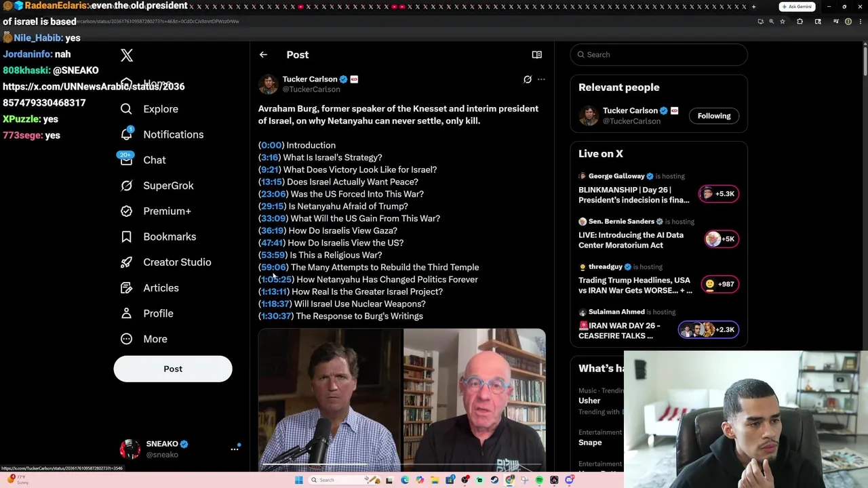
Task: Click the browser profile avatar
Action: (x=848, y=22)
